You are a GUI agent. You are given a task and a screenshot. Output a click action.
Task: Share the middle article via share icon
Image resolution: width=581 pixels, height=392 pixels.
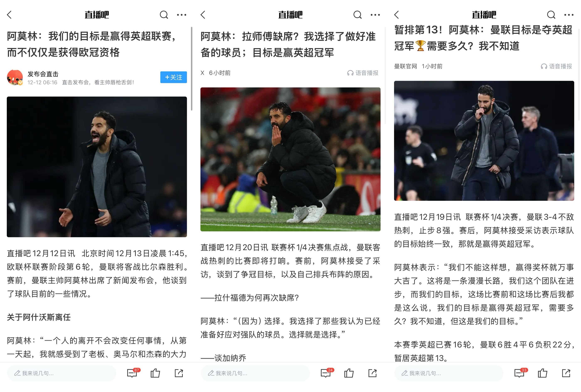pos(372,373)
